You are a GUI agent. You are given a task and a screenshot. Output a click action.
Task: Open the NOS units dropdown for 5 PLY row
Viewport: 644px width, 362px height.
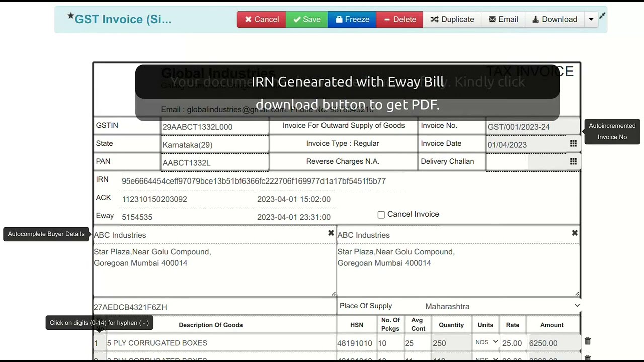[487, 342]
